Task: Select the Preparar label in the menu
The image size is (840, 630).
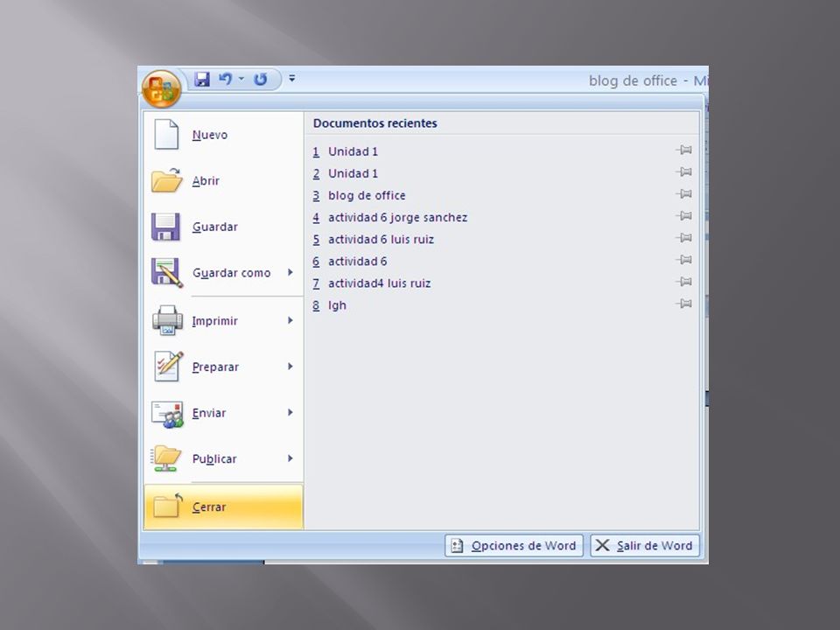Action: [x=215, y=367]
